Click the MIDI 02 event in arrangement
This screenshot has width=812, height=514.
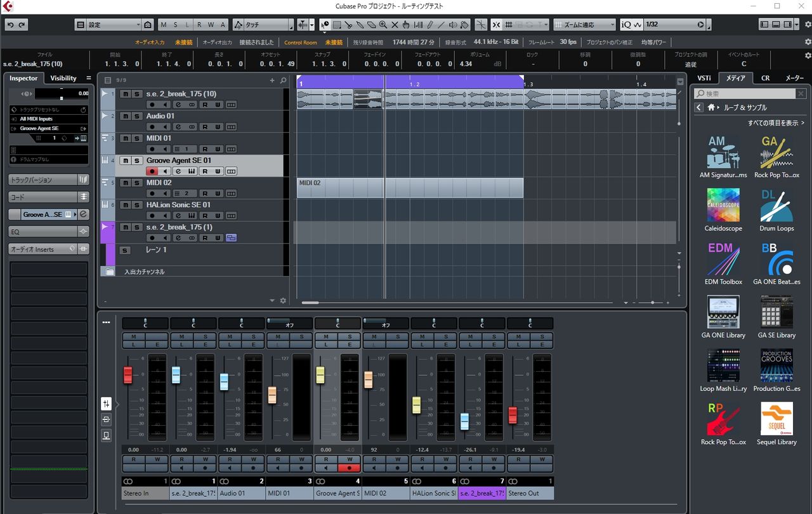tap(410, 188)
